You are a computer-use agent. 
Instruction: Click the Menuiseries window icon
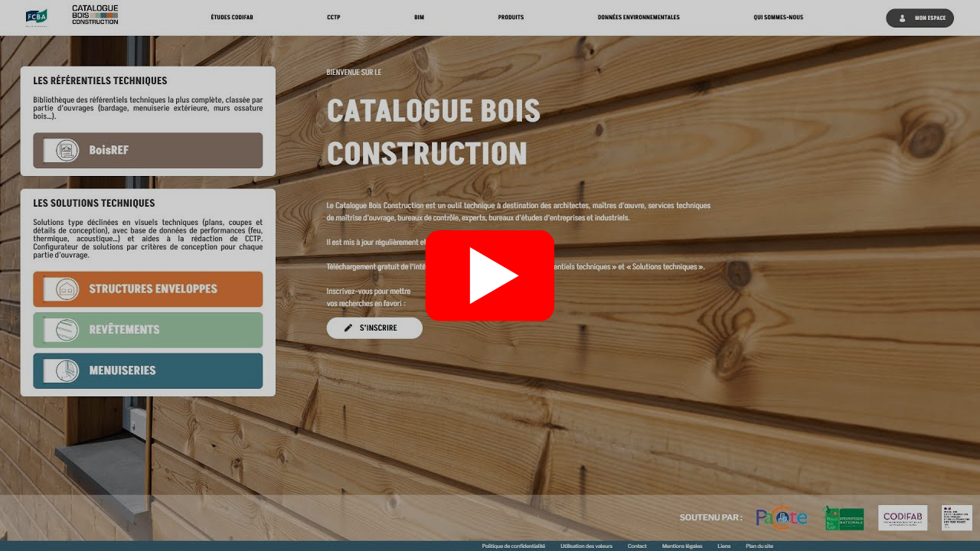(x=68, y=370)
